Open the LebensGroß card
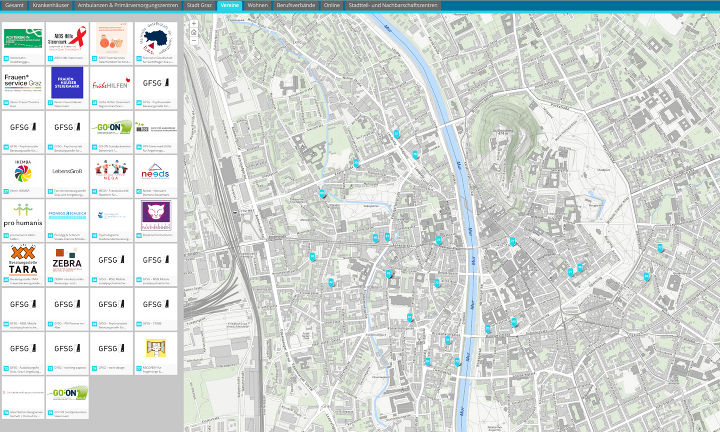This screenshot has height=432, width=720. click(67, 176)
